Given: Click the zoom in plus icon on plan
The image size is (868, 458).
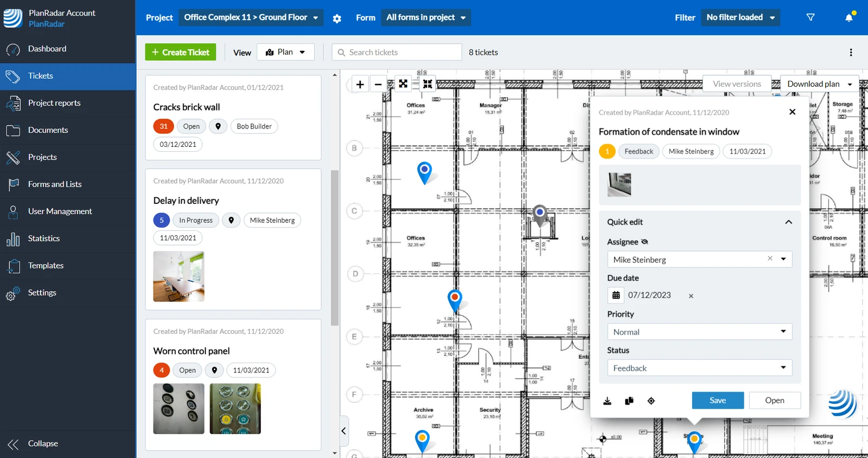Looking at the screenshot, I should pyautogui.click(x=360, y=84).
